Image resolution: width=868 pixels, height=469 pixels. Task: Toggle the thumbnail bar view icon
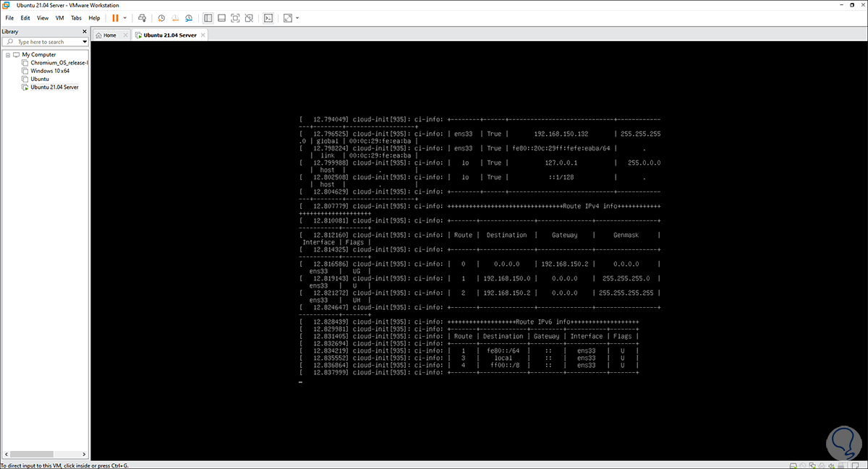click(x=222, y=17)
